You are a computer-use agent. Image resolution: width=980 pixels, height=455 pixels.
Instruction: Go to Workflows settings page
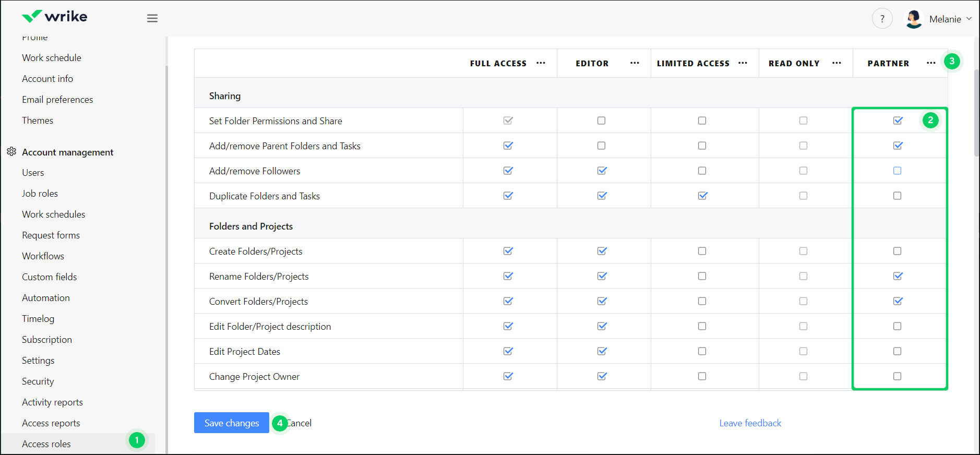(x=43, y=256)
